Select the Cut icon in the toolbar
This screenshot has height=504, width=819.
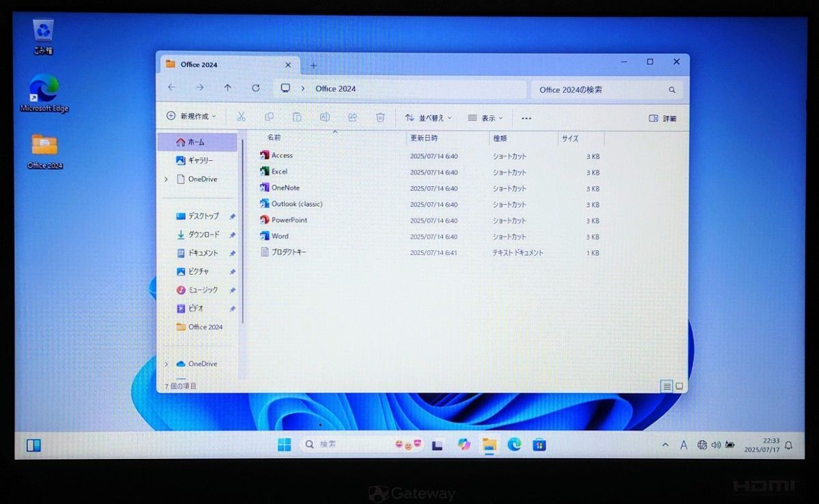[241, 117]
